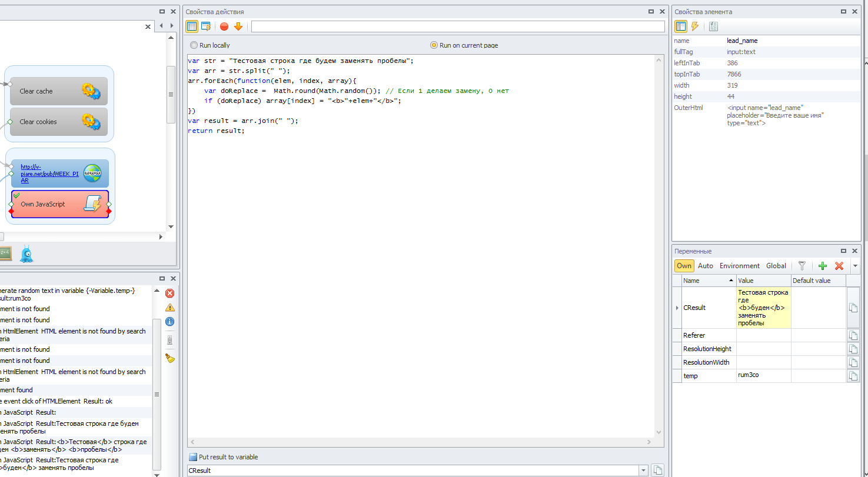Viewport: 868px width, 477px height.
Task: Click the log panel vertical scrollbar
Action: click(156, 395)
